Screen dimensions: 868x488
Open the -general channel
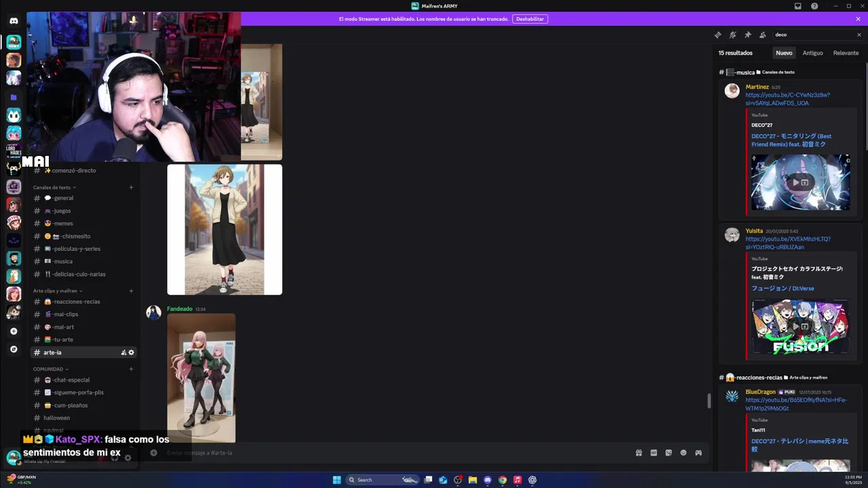coord(84,198)
